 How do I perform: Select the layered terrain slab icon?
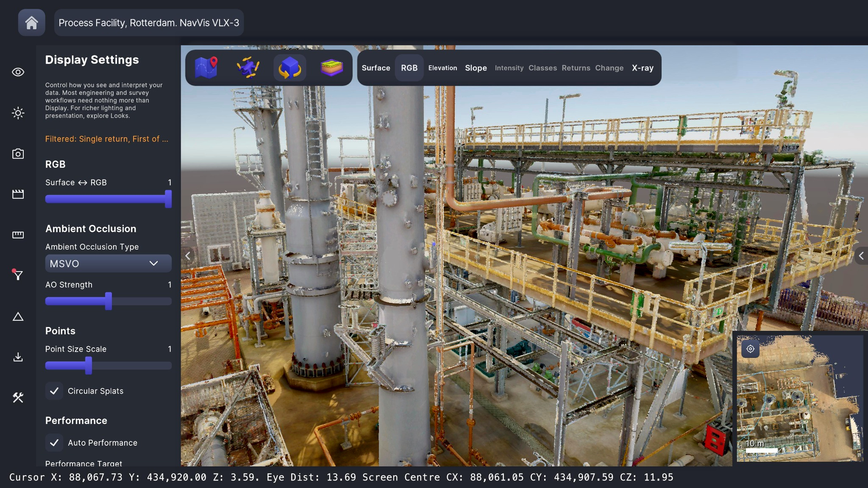click(331, 68)
